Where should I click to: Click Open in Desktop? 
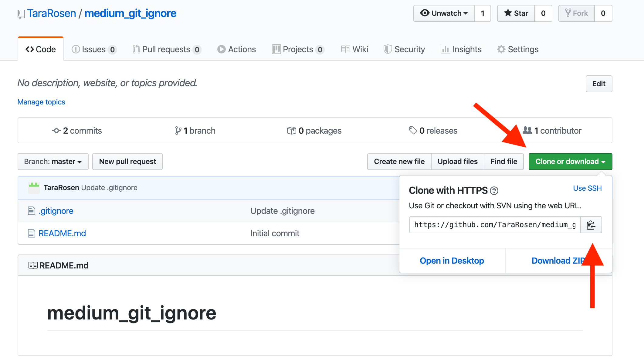pos(452,261)
